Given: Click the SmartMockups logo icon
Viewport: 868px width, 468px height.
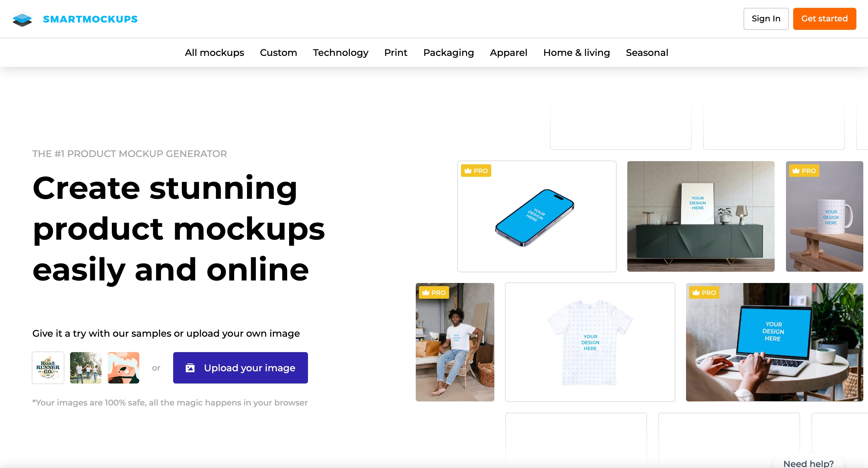Looking at the screenshot, I should 23,19.
